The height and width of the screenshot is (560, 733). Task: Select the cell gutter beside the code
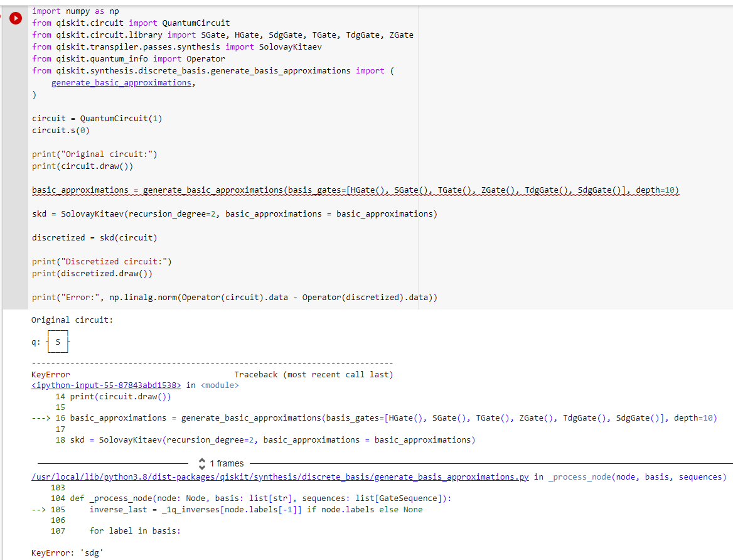point(15,157)
